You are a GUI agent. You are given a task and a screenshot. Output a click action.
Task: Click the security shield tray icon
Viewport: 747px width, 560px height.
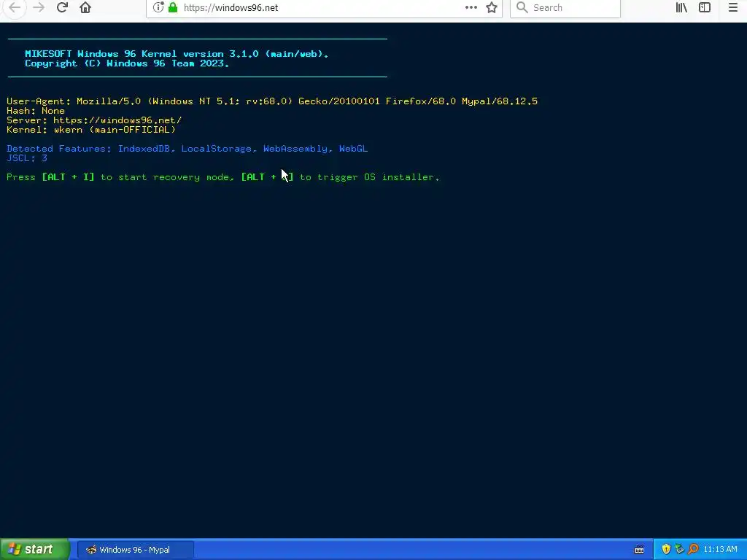pyautogui.click(x=666, y=550)
